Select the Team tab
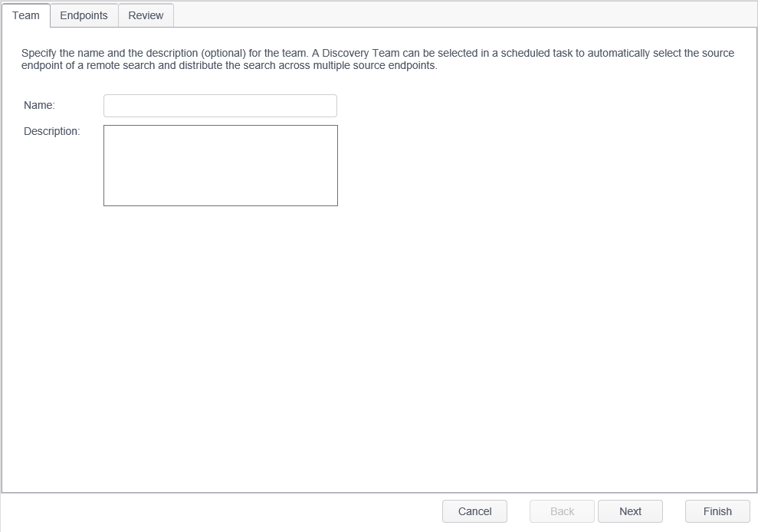This screenshot has width=758, height=532. coord(26,15)
